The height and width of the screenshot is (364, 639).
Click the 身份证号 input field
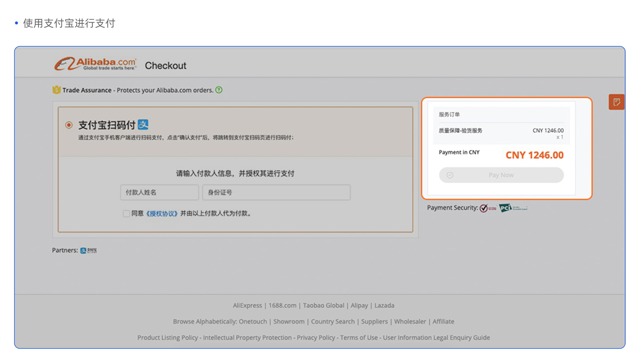point(276,192)
